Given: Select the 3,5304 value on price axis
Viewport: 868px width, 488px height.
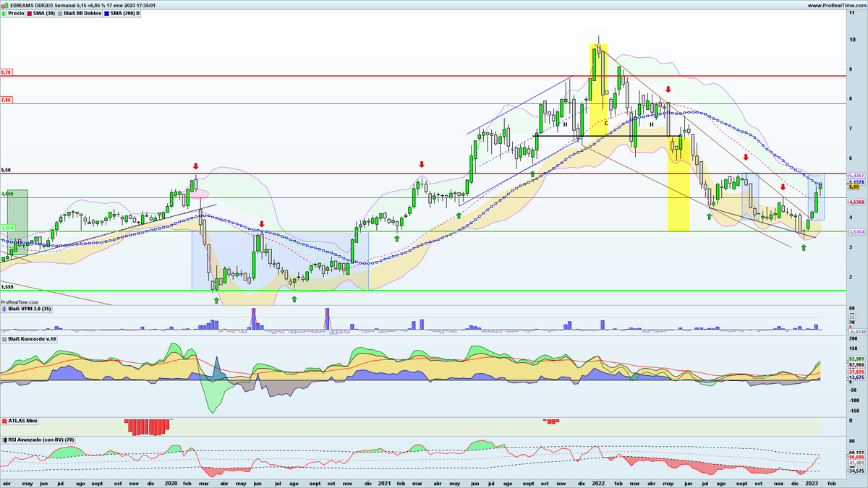Looking at the screenshot, I should [856, 232].
